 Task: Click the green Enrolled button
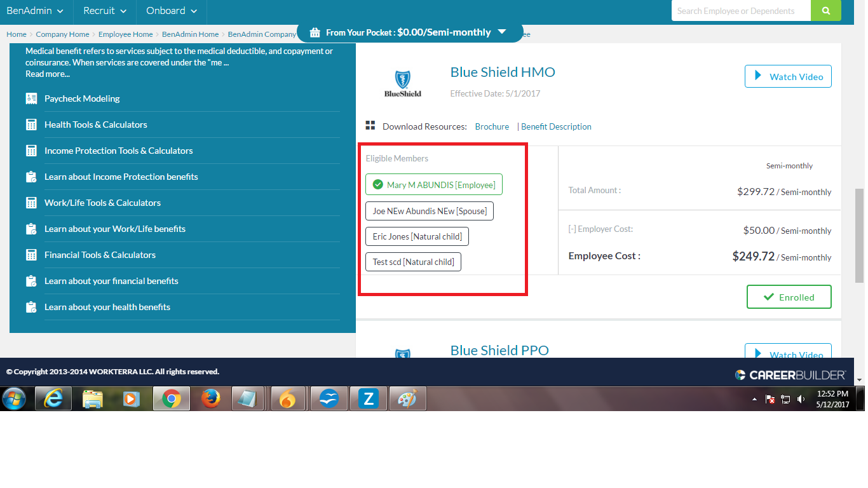pyautogui.click(x=789, y=297)
